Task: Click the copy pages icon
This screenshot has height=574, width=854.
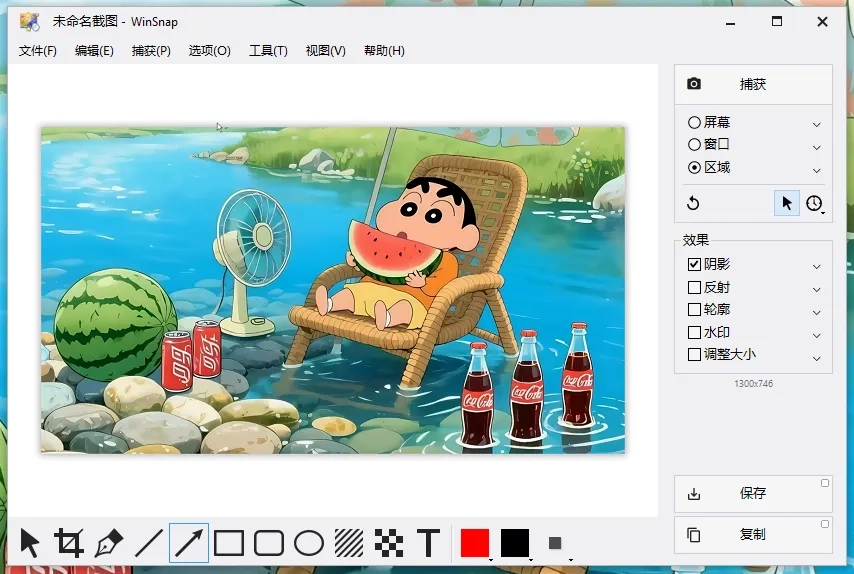Action: pos(694,535)
